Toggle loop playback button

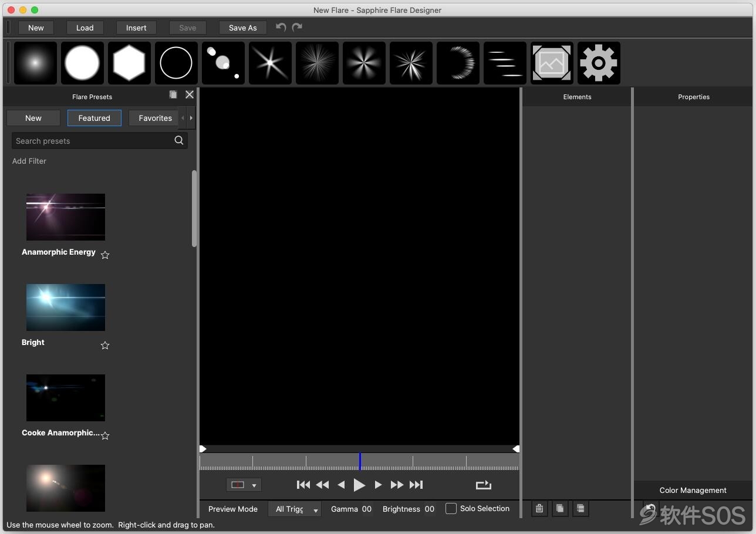483,485
